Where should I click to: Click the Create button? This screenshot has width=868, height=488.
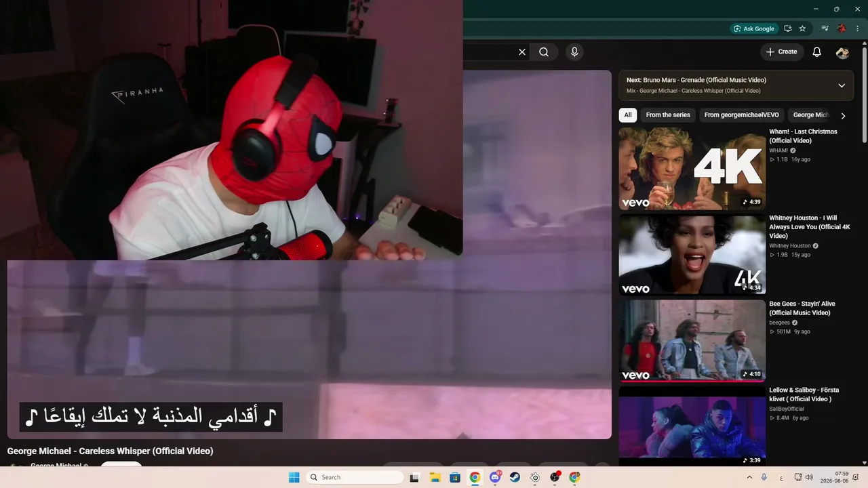click(x=782, y=52)
